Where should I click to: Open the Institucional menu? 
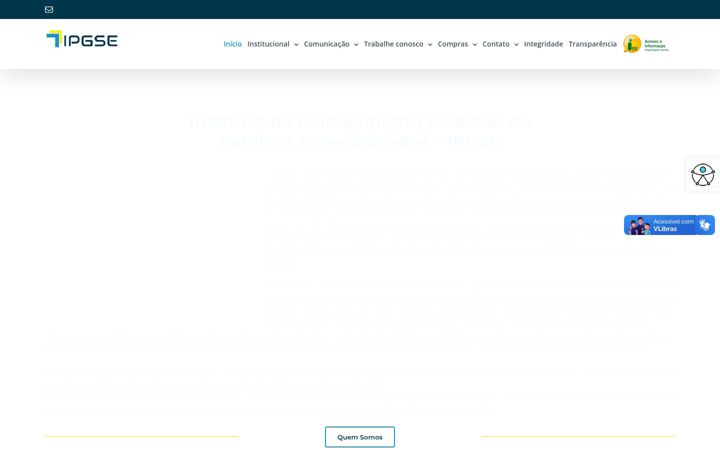[268, 44]
